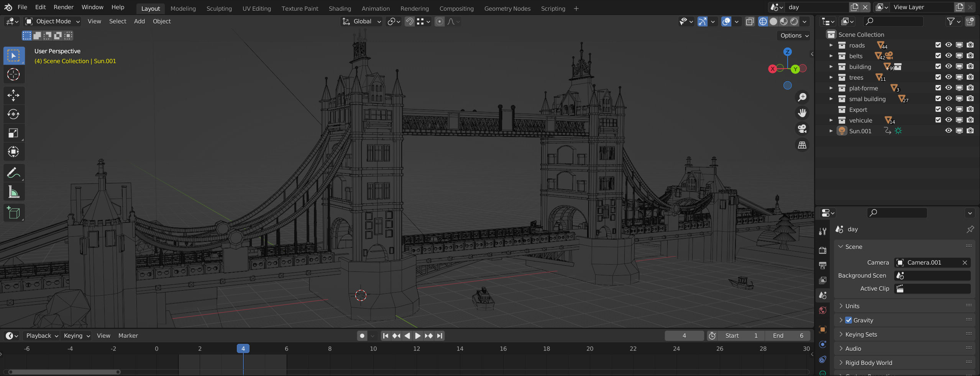The width and height of the screenshot is (980, 376).
Task: Select the Select Box tool
Action: pyautogui.click(x=14, y=56)
